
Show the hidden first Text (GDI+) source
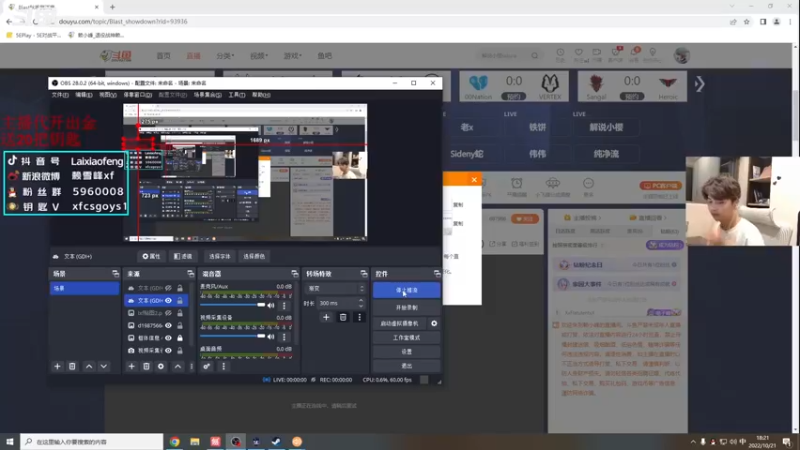[168, 288]
